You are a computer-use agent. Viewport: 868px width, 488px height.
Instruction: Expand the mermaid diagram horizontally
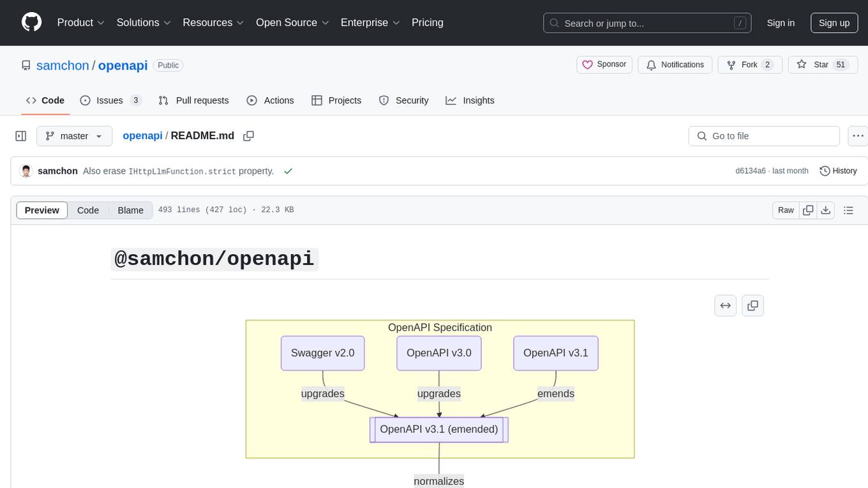726,306
